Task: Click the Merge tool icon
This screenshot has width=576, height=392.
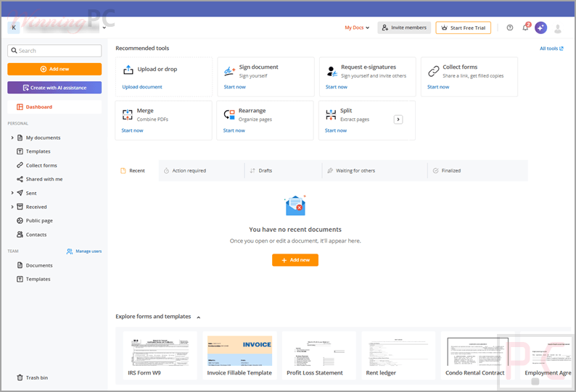Action: [x=128, y=115]
